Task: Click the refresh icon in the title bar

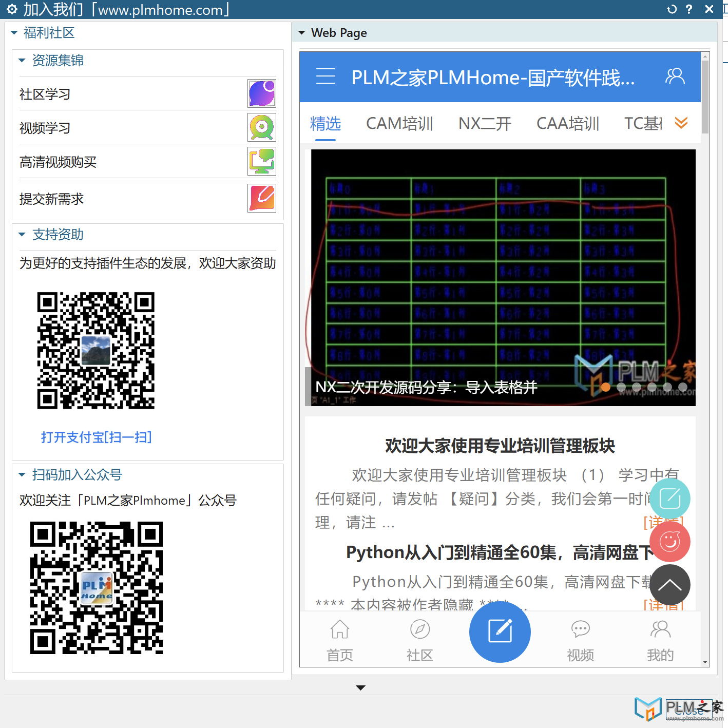Action: [671, 9]
